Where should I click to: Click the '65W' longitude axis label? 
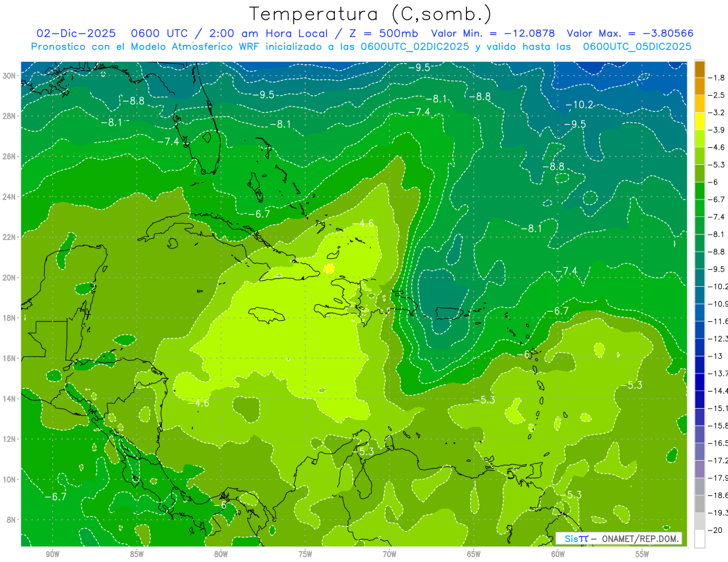[474, 554]
